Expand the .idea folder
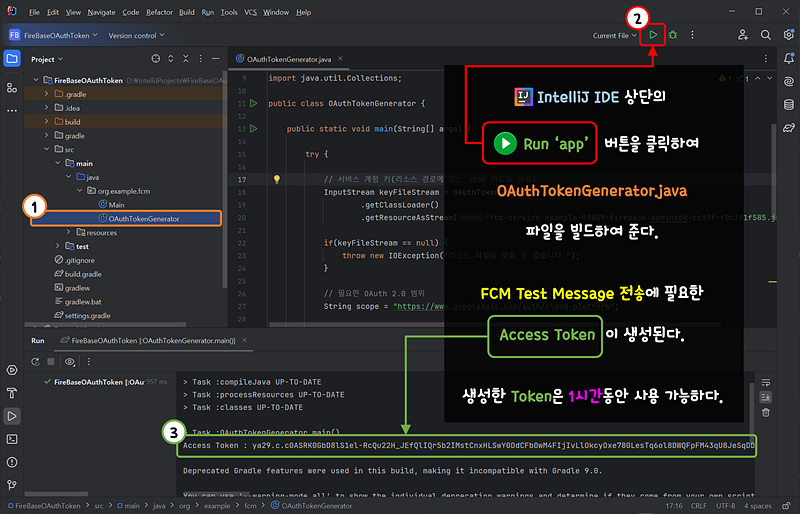This screenshot has height=514, width=800. 46,108
